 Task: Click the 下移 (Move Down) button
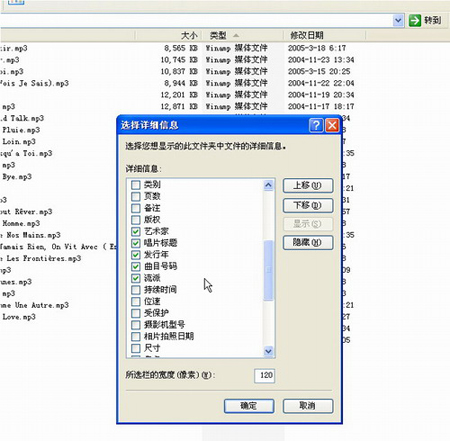(x=308, y=205)
